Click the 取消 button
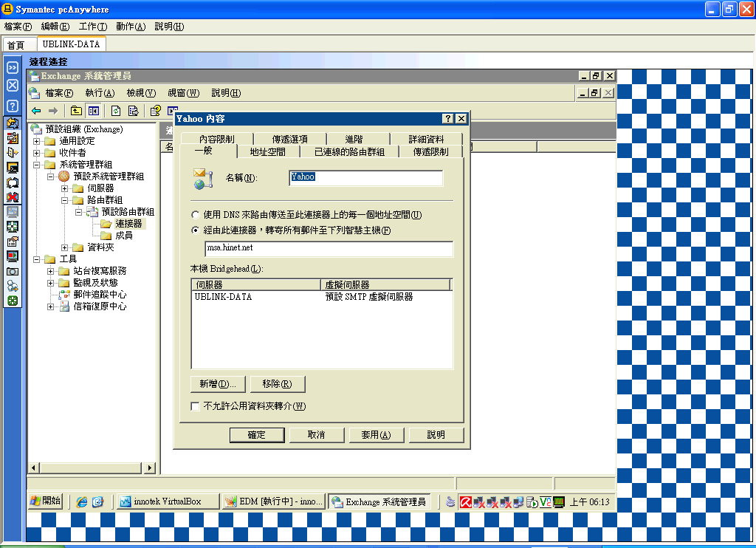 coord(316,435)
